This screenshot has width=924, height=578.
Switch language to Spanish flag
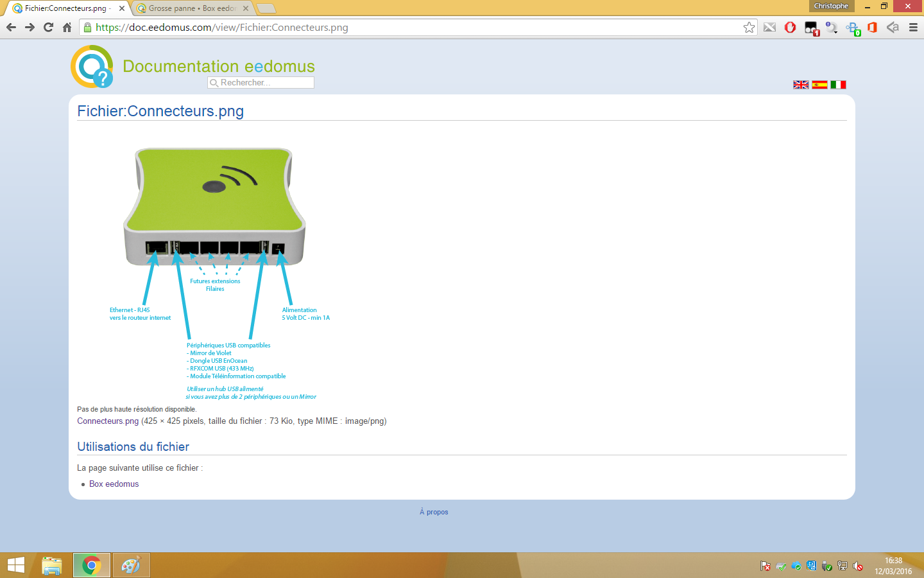pos(819,85)
